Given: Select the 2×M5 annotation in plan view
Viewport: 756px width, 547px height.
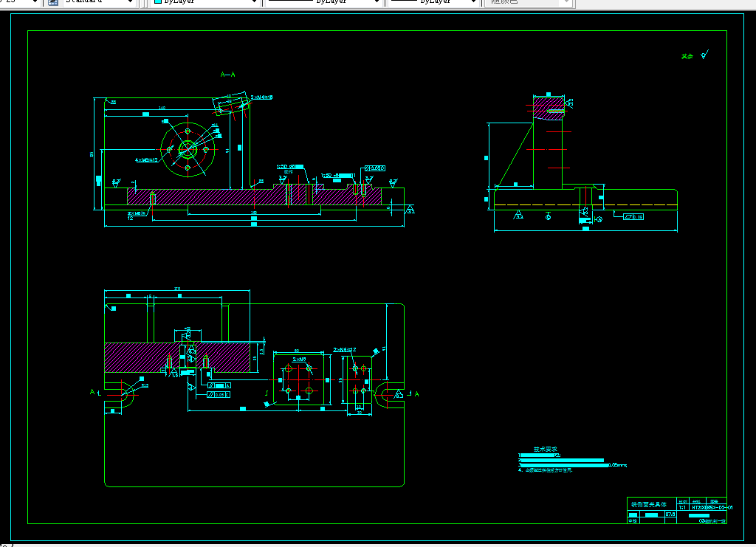Looking at the screenshot, I should click(x=345, y=350).
